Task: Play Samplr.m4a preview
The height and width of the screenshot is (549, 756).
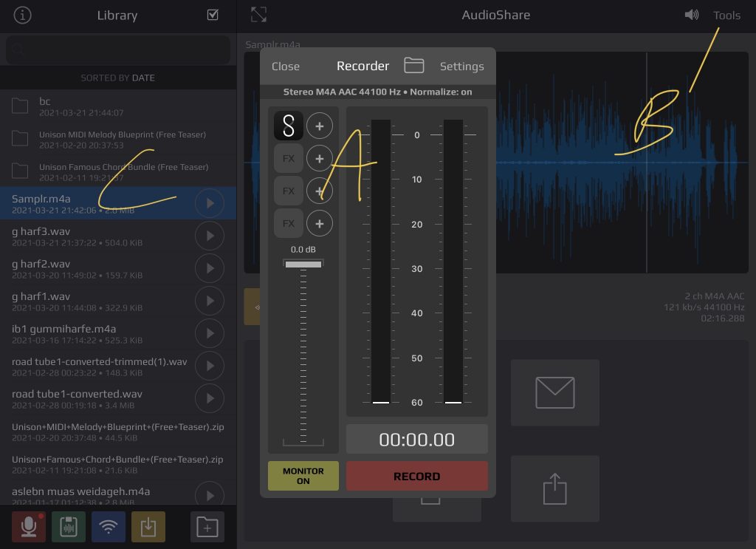Action: click(x=210, y=203)
